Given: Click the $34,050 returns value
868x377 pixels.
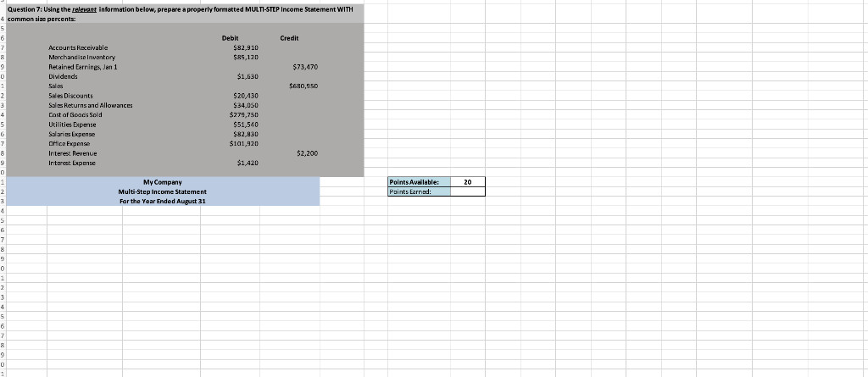Looking at the screenshot, I should point(248,105).
